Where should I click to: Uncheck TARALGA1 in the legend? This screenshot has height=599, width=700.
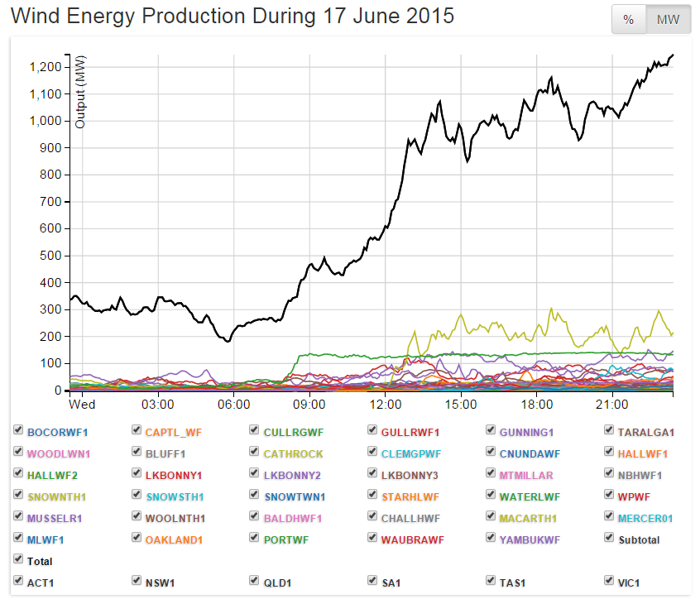[610, 431]
